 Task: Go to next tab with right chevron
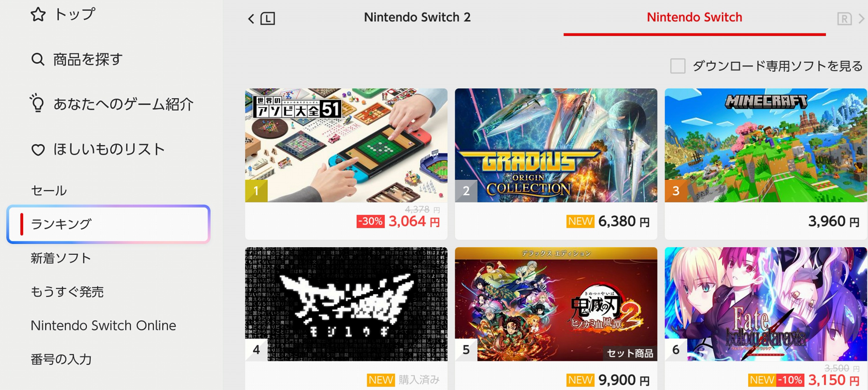tap(861, 19)
